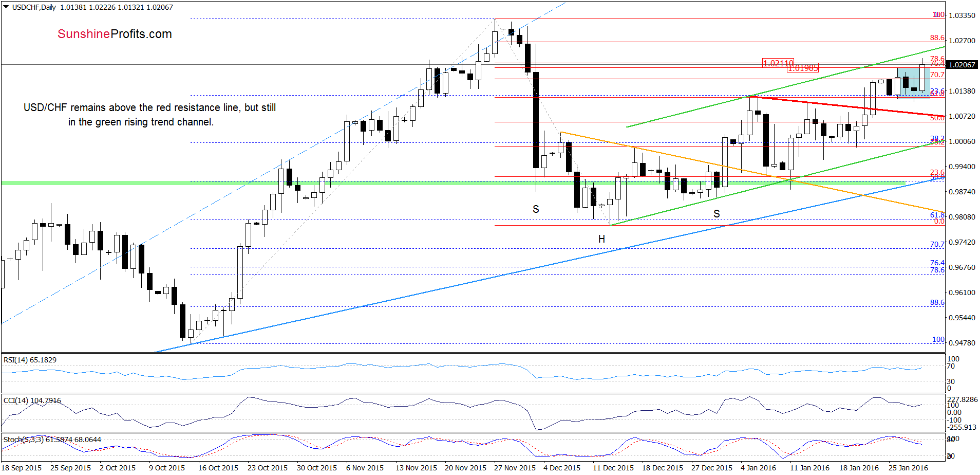
Task: Click the 27 Nov 2015 date label
Action: pos(515,468)
